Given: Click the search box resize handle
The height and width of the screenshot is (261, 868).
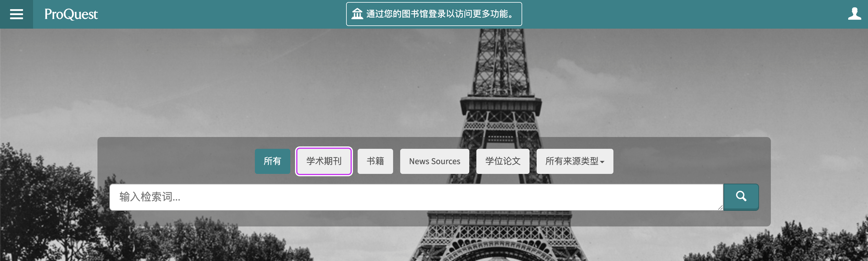Looking at the screenshot, I should tap(720, 208).
